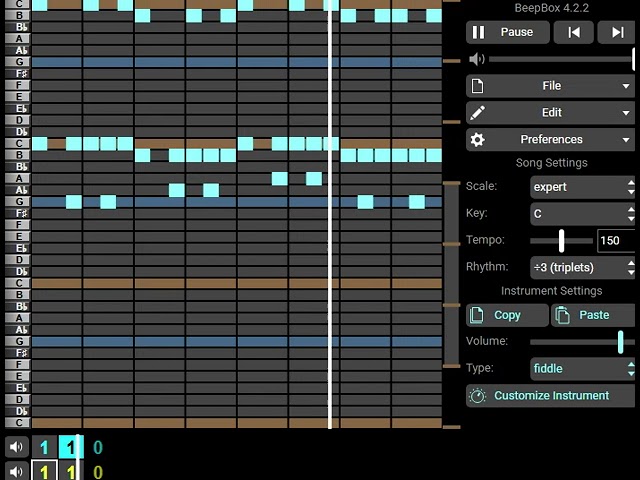The image size is (640, 480).
Task: Expand the Scale dropdown showing expert
Action: point(582,187)
